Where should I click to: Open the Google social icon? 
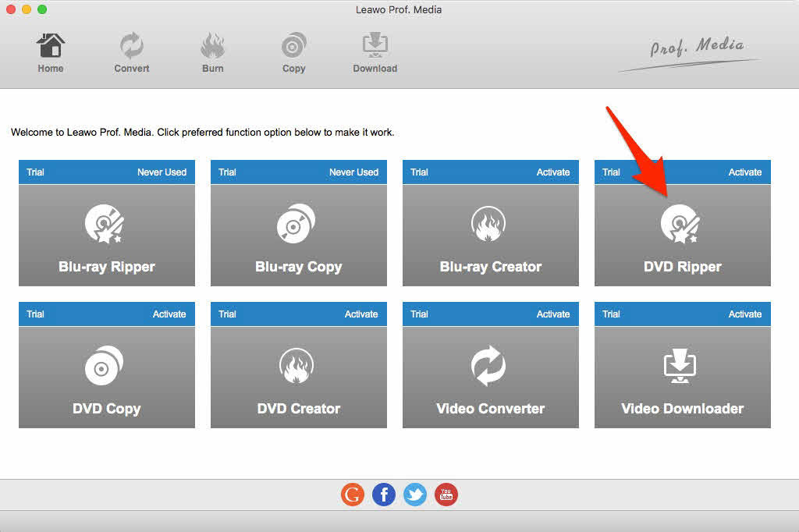(353, 495)
